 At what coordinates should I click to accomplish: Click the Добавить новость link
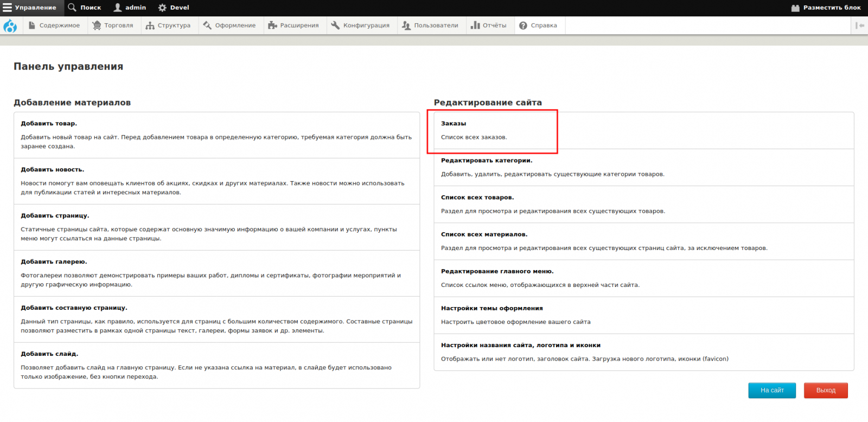tap(53, 170)
